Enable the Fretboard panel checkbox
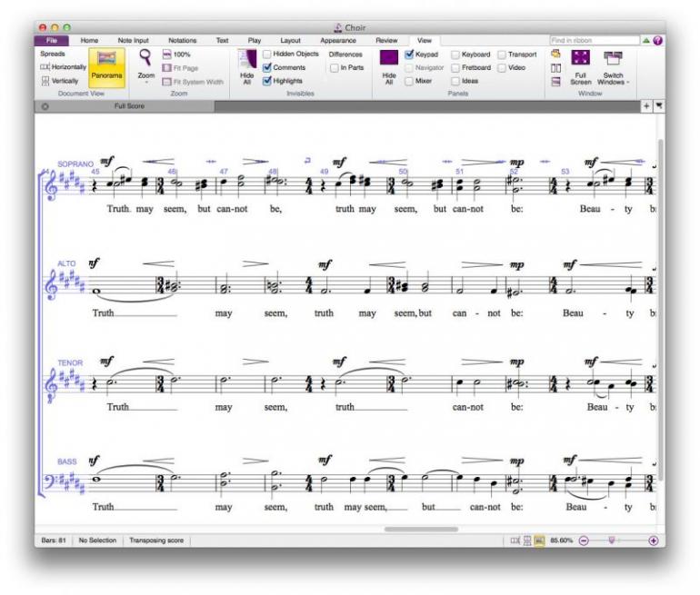The width and height of the screenshot is (700, 595). pyautogui.click(x=455, y=68)
